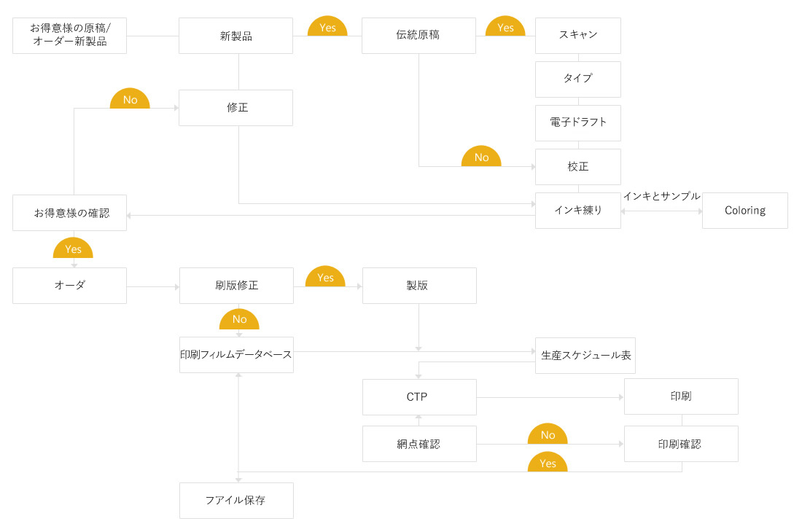
Task: Click the 網点確認 box
Action: [x=418, y=444]
